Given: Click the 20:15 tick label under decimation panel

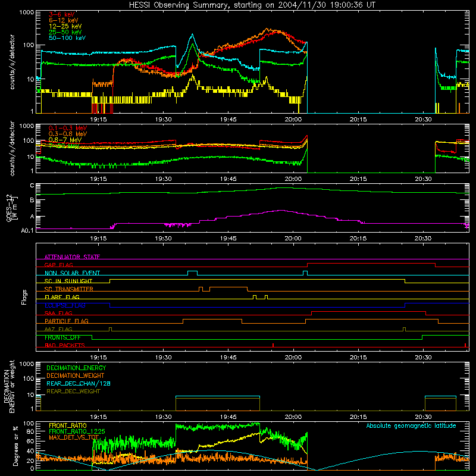Looking at the screenshot, I should pyautogui.click(x=358, y=417).
